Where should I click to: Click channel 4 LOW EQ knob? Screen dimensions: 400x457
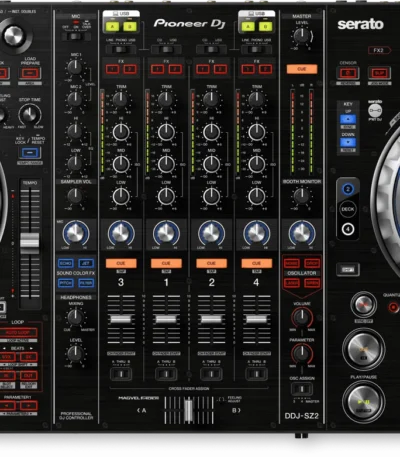tap(257, 196)
